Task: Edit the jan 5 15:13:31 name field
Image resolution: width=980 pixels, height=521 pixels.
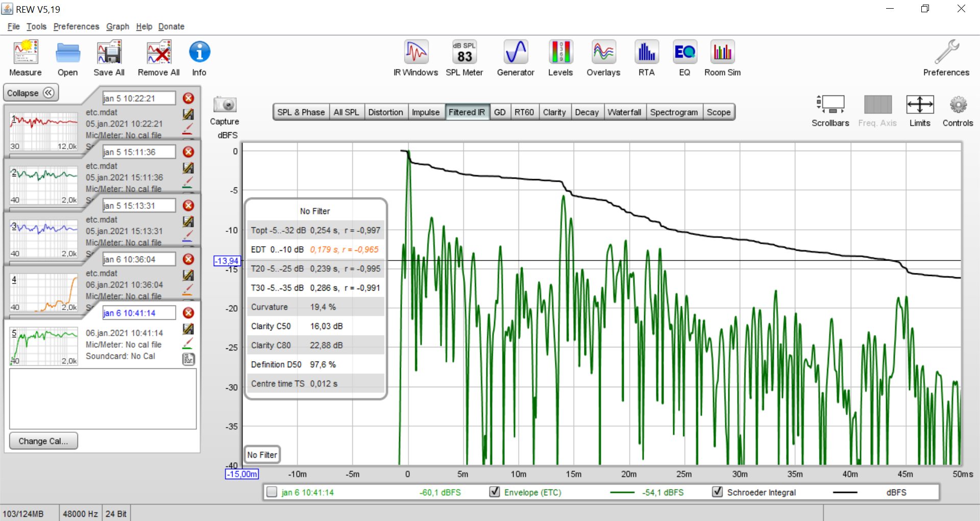Action: [x=139, y=205]
